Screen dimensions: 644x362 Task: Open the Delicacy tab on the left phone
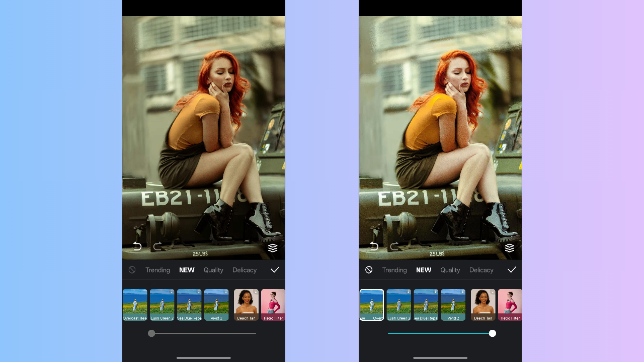tap(245, 270)
